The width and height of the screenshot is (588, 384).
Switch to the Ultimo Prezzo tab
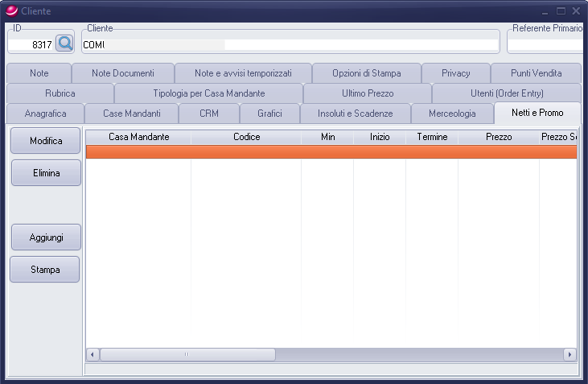point(368,93)
